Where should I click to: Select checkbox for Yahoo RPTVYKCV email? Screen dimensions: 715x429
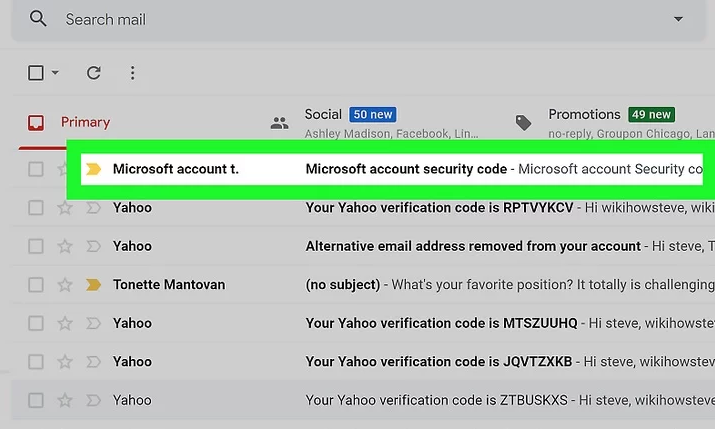coord(36,208)
